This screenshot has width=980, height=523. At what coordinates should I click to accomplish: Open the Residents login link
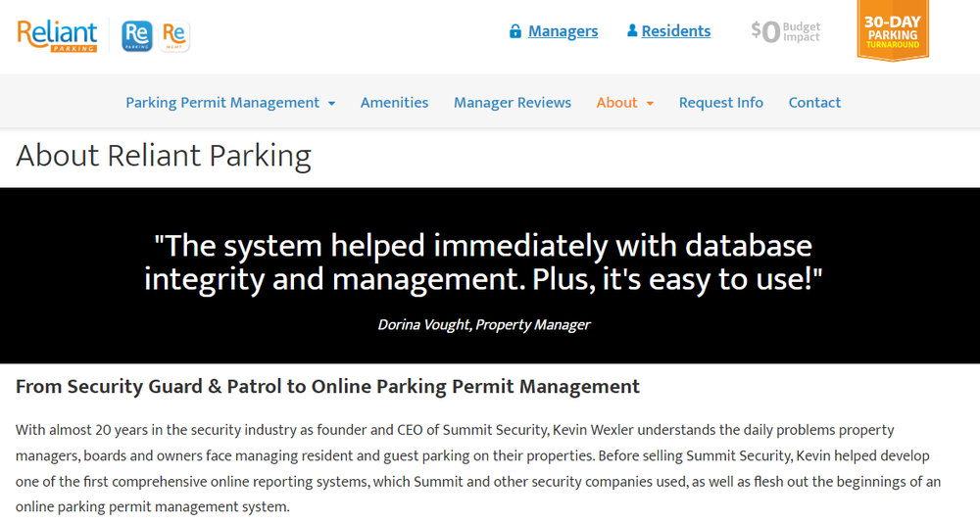point(675,31)
